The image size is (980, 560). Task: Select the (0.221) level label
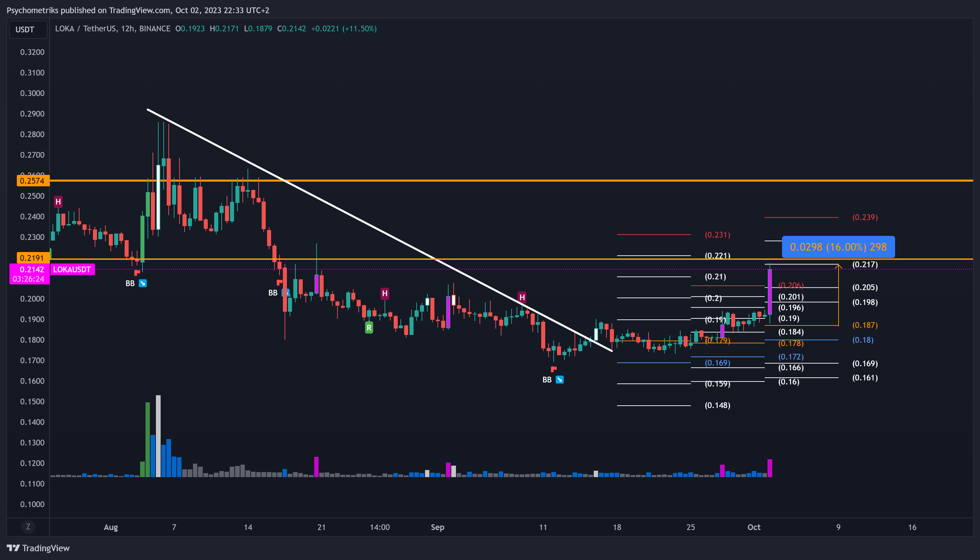point(717,255)
